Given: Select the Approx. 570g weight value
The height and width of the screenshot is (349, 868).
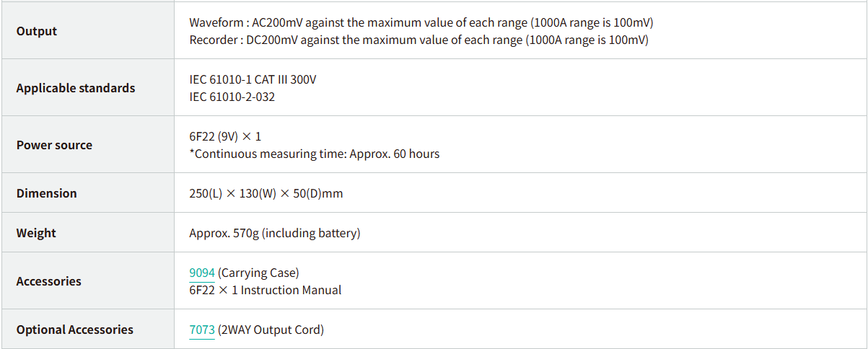Looking at the screenshot, I should click(274, 233).
